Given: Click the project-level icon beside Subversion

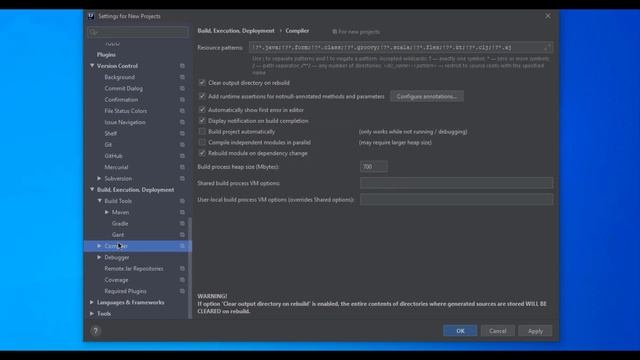Looking at the screenshot, I should coord(182,178).
